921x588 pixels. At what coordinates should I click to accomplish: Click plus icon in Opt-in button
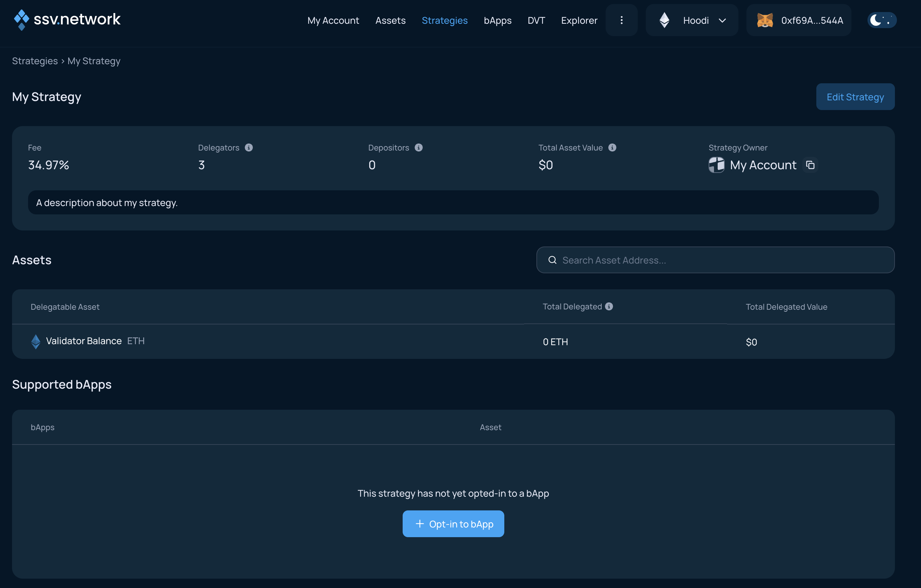point(420,524)
